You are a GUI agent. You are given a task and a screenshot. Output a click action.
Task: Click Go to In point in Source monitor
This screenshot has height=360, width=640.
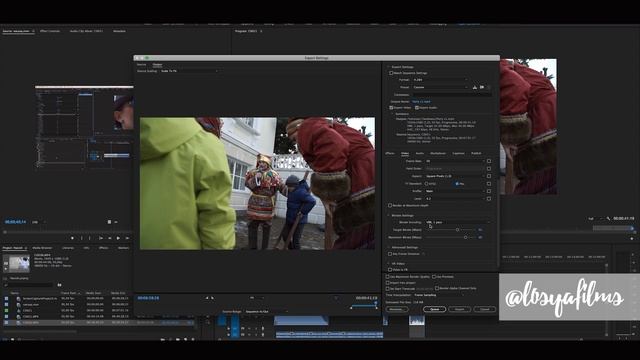point(101,238)
